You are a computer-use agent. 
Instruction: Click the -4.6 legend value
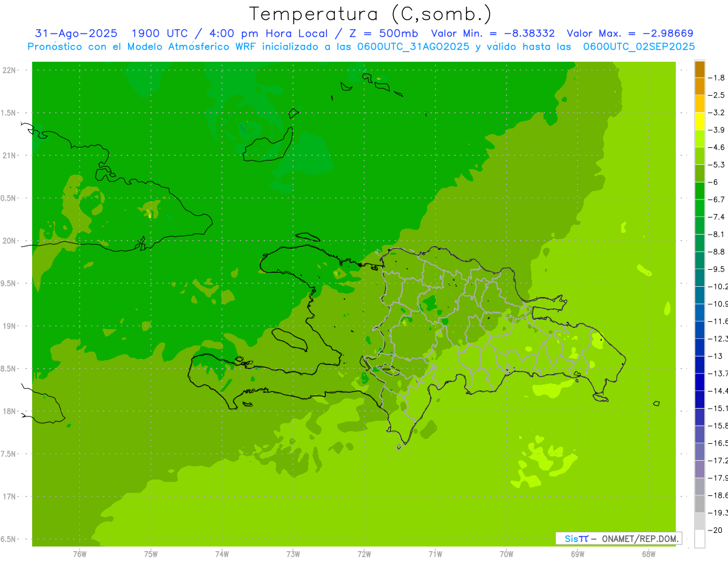click(716, 147)
